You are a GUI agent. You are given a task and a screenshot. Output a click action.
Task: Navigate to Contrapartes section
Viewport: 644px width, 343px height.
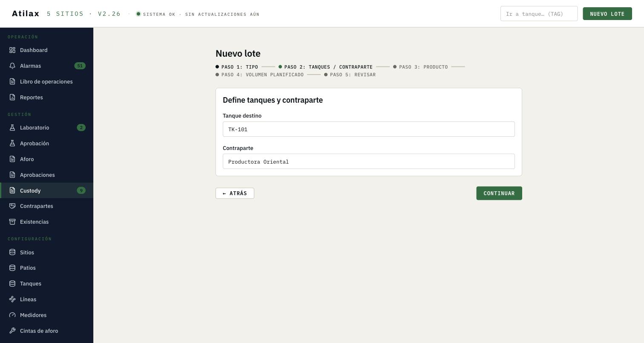click(x=47, y=206)
